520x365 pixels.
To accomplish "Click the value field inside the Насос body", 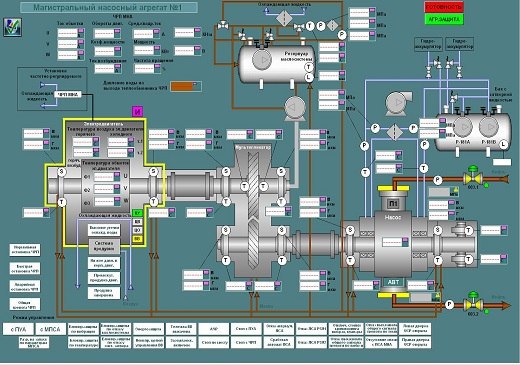I will (395, 242).
